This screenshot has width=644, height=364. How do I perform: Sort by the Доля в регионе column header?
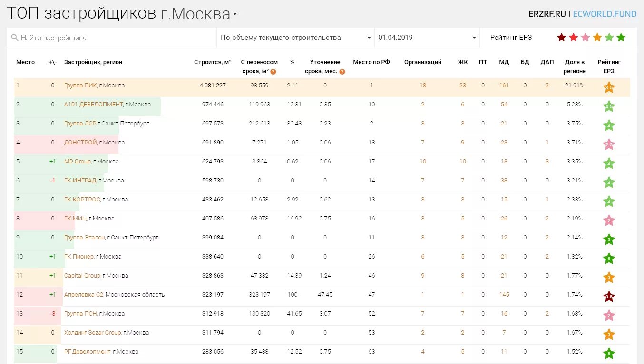pos(575,67)
